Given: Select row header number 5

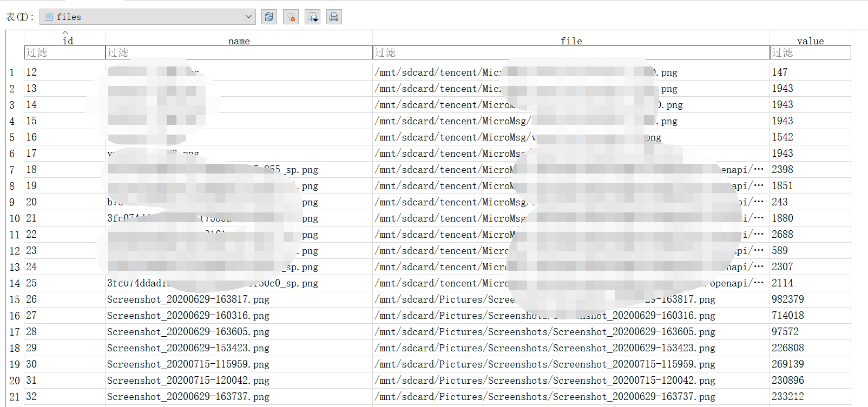Looking at the screenshot, I should (15, 137).
